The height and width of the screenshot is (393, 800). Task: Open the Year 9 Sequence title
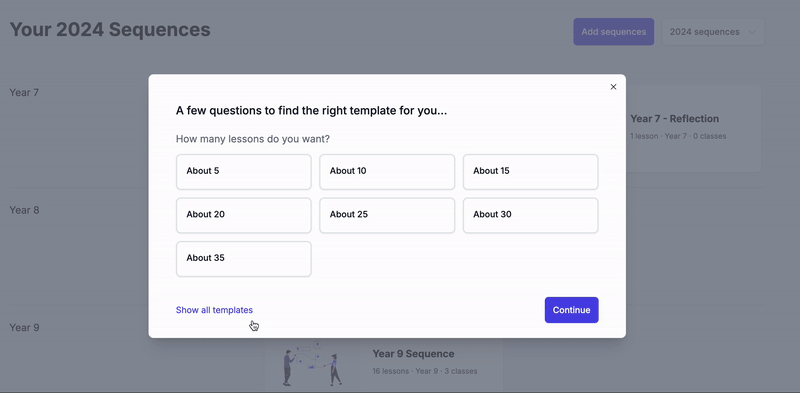[413, 354]
